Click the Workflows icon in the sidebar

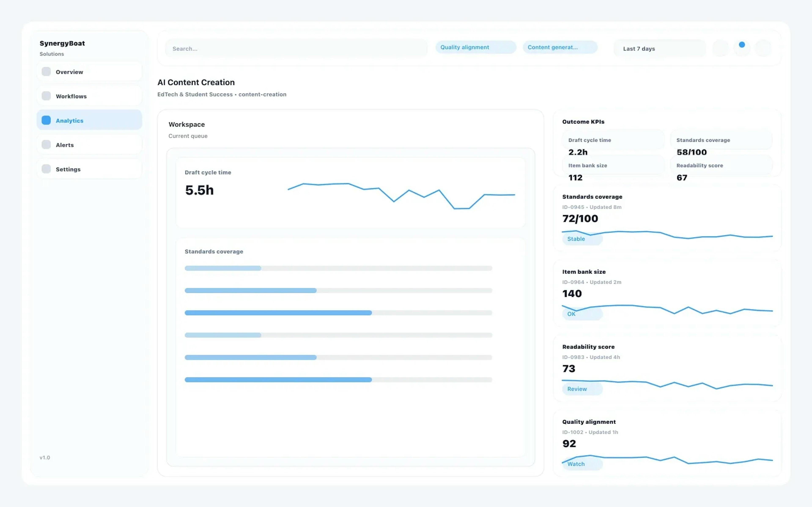click(x=46, y=96)
